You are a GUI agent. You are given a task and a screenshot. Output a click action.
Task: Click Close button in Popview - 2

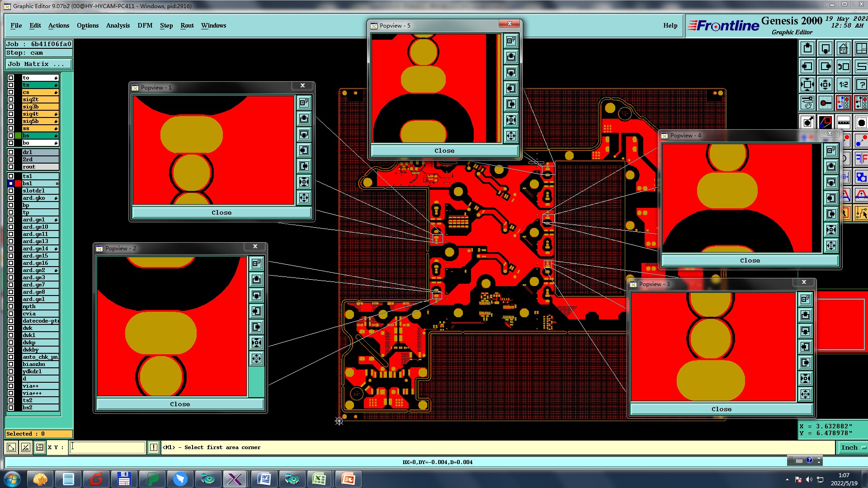coord(180,404)
